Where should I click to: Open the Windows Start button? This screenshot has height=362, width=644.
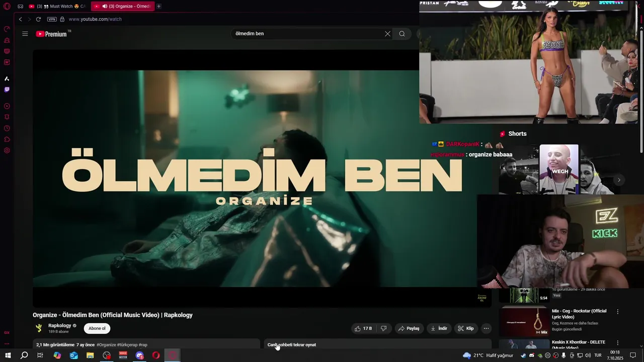[x=8, y=355]
